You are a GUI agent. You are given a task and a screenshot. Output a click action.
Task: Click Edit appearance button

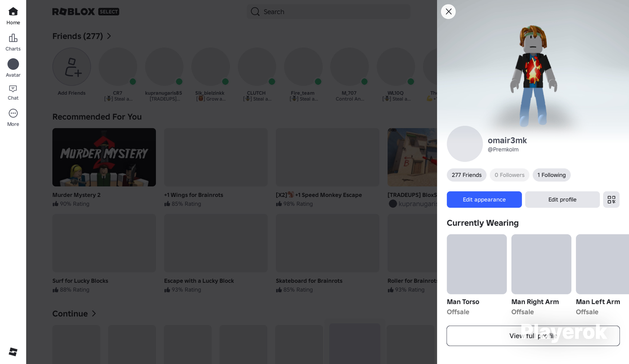pyautogui.click(x=484, y=199)
